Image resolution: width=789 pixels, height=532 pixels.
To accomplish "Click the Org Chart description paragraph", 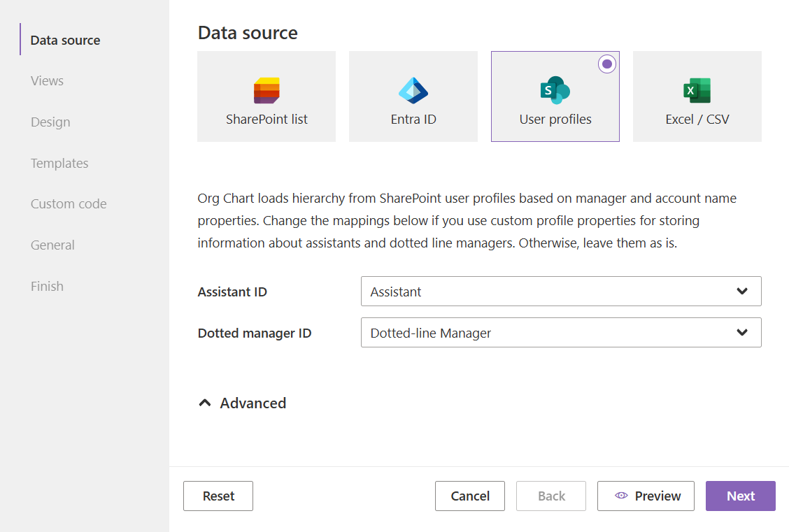I will (467, 221).
